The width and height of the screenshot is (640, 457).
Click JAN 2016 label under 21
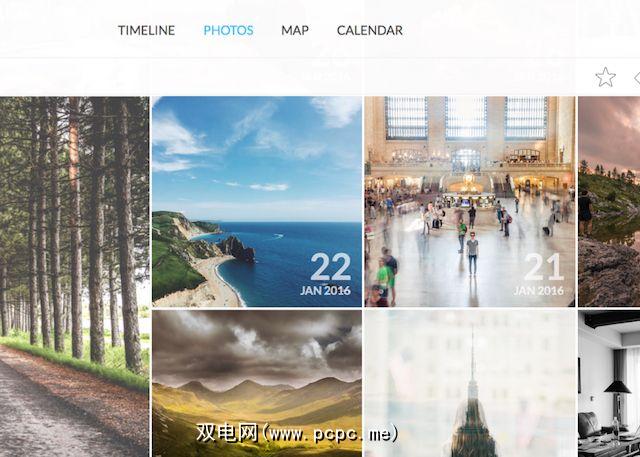pyautogui.click(x=538, y=291)
